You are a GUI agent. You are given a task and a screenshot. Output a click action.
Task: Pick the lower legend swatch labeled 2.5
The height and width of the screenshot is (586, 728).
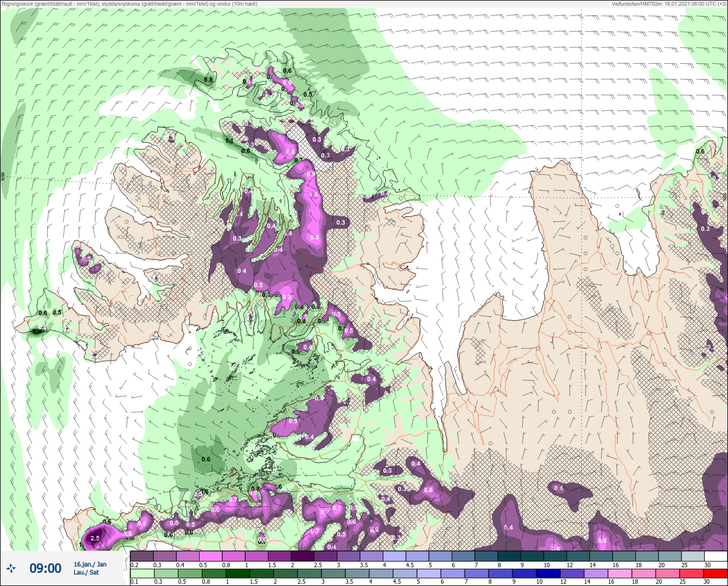(x=309, y=573)
